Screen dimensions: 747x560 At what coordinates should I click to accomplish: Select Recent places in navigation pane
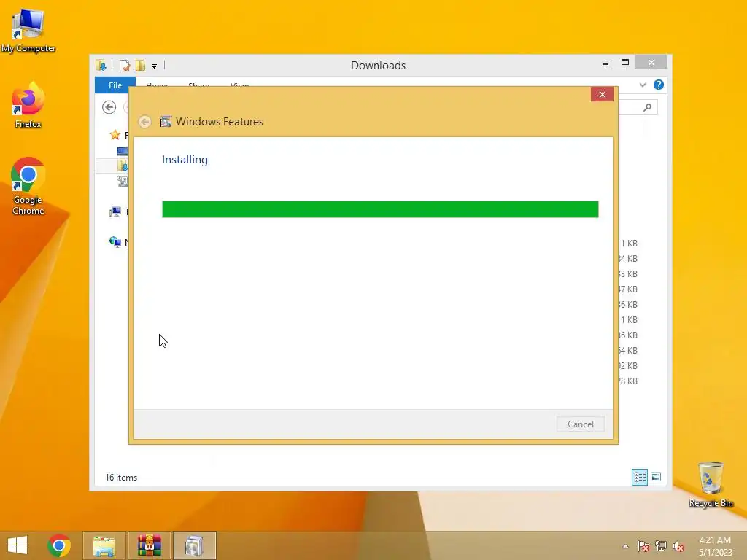(x=123, y=181)
